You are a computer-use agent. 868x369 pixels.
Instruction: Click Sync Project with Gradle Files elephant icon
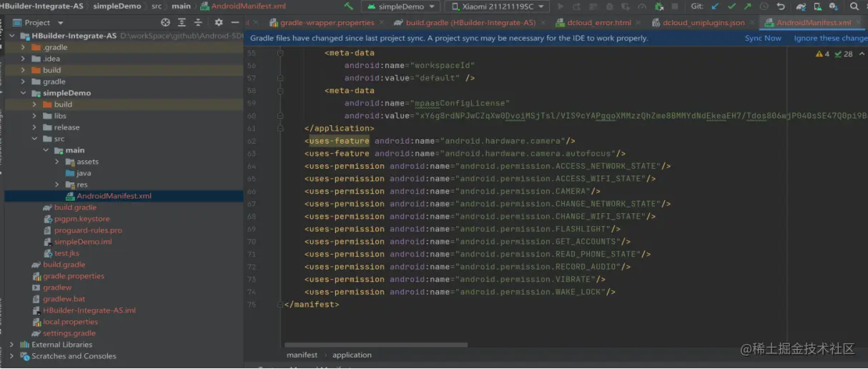(x=802, y=6)
